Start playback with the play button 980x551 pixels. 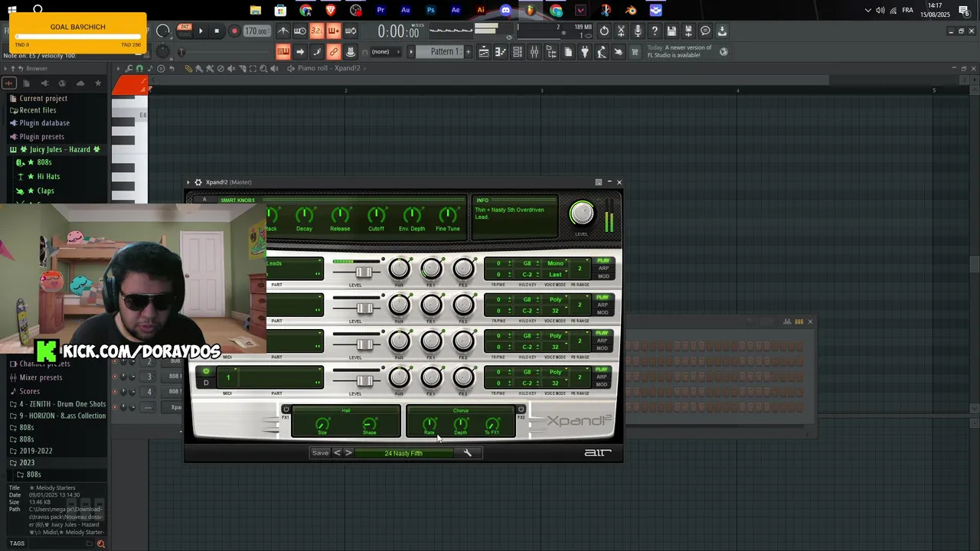click(201, 31)
